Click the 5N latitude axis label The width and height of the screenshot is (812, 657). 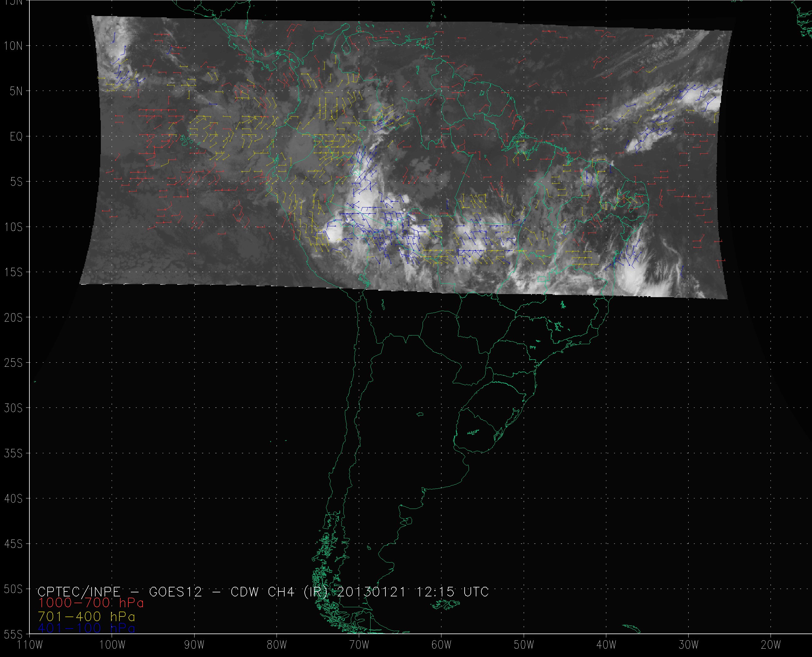click(16, 91)
